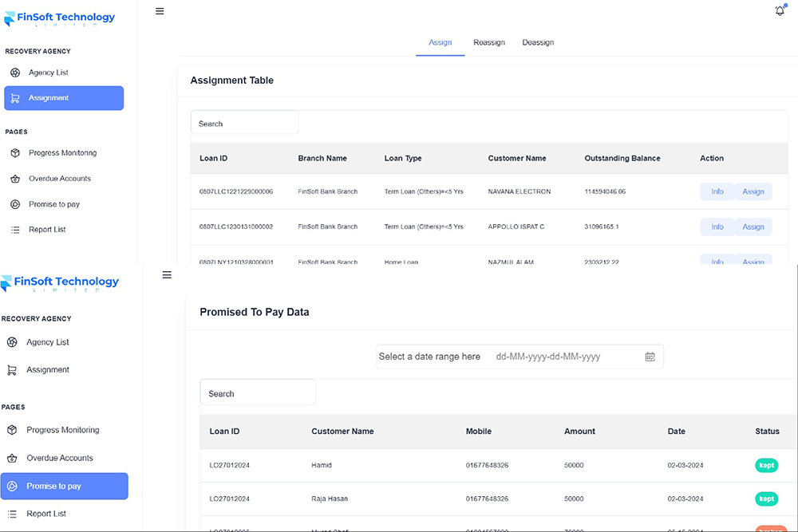Click outstanding balance 31096165.1
Image resolution: width=798 pixels, height=532 pixels.
(602, 227)
